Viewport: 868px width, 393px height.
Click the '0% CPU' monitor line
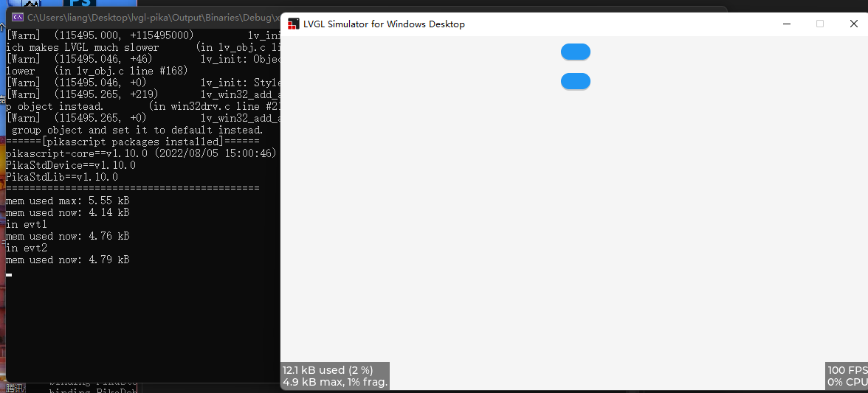pos(847,382)
